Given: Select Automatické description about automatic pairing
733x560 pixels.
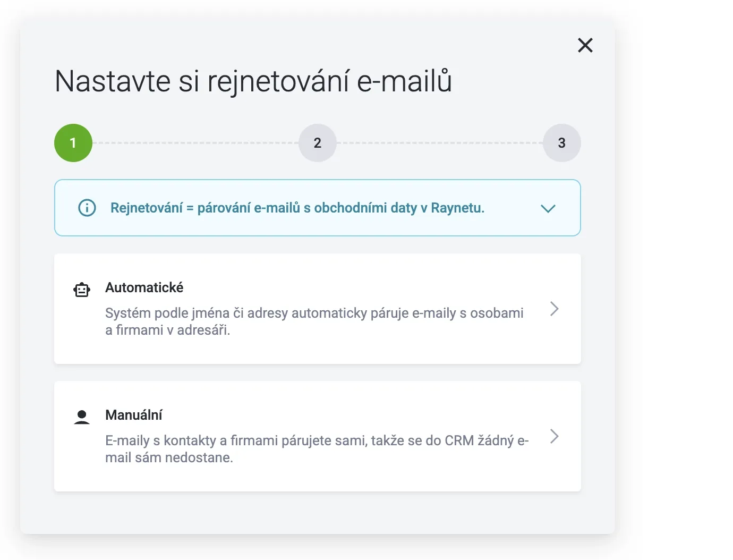Looking at the screenshot, I should point(314,321).
